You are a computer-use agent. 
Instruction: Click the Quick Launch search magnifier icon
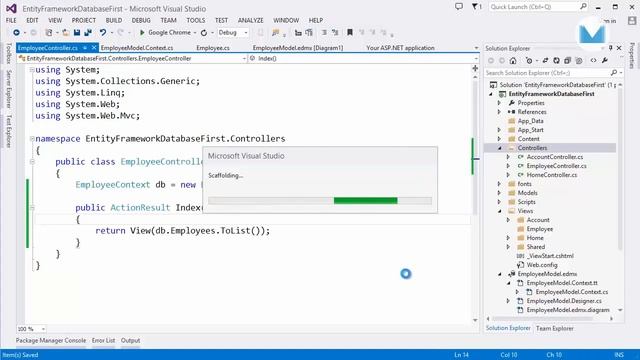[583, 7]
